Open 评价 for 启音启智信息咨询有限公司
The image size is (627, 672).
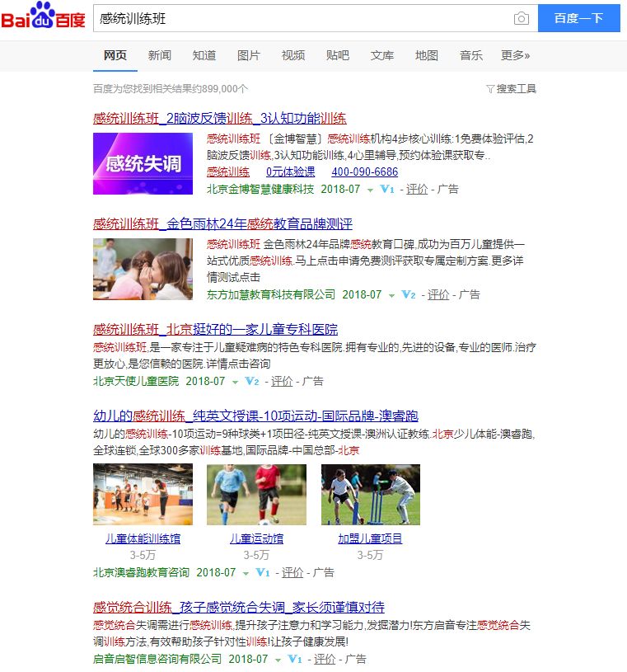[325, 659]
